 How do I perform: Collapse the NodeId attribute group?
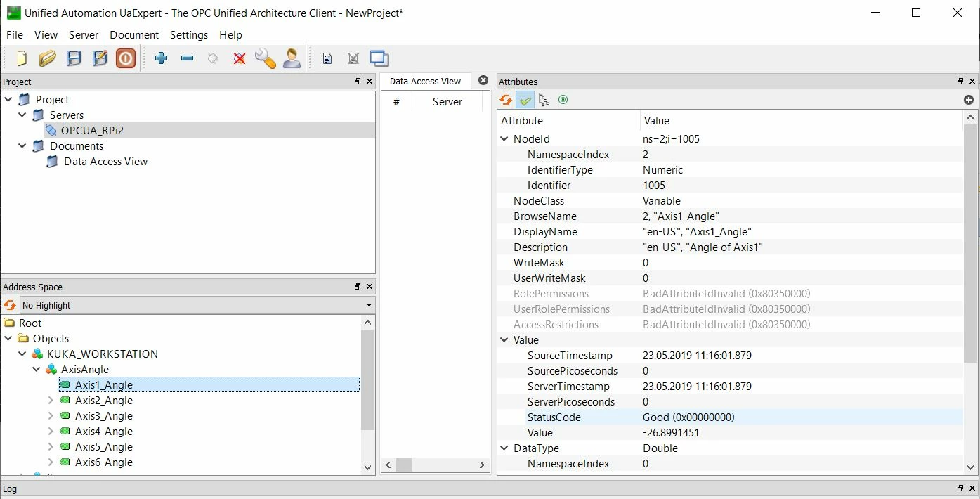pyautogui.click(x=504, y=139)
